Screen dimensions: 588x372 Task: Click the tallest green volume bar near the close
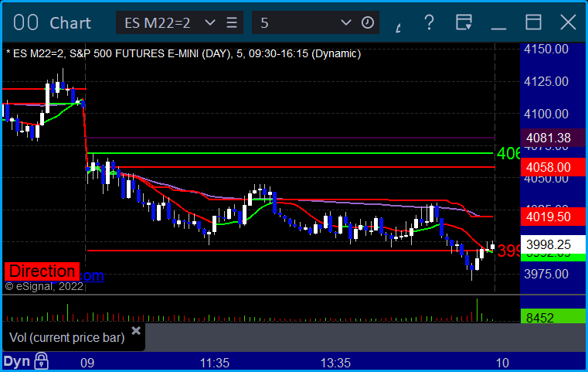477,310
